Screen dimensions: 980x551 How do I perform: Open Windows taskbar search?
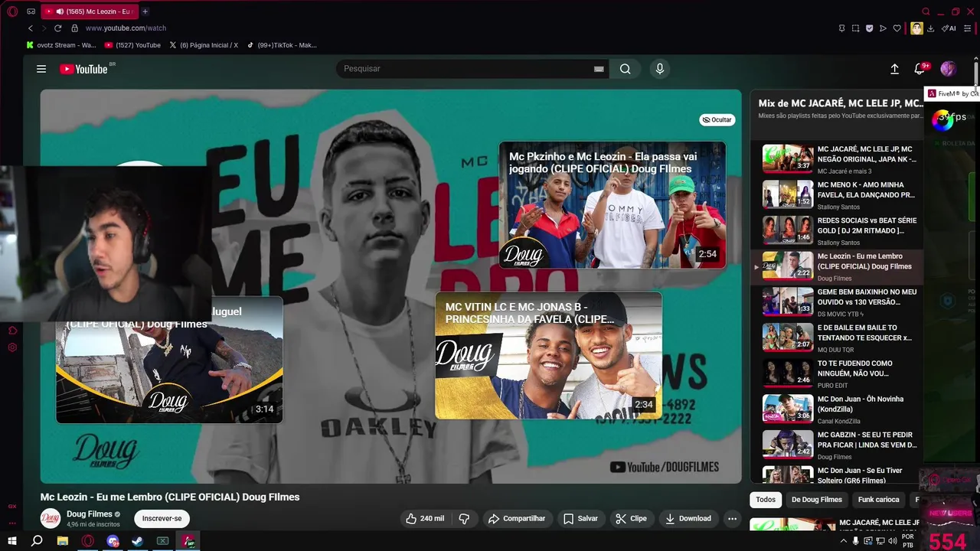tap(37, 541)
